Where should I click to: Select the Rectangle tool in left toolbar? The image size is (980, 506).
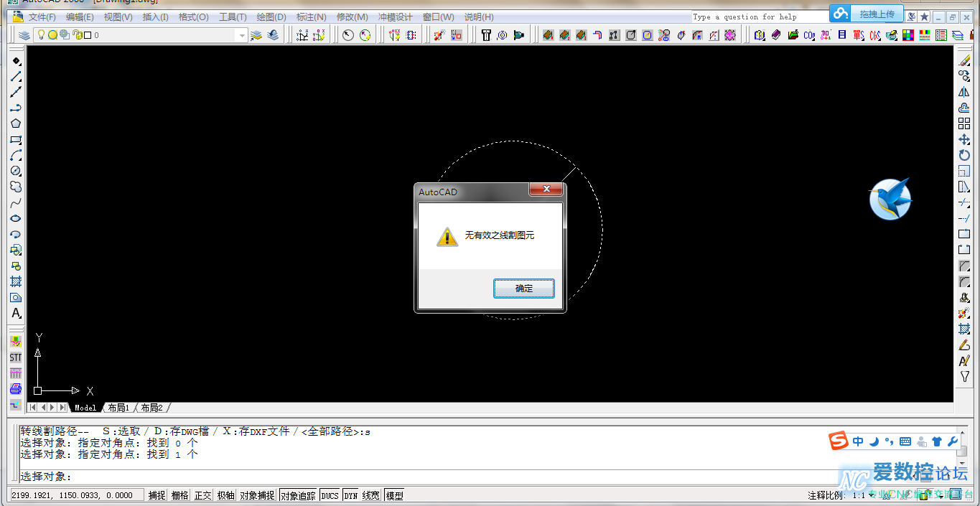point(16,139)
